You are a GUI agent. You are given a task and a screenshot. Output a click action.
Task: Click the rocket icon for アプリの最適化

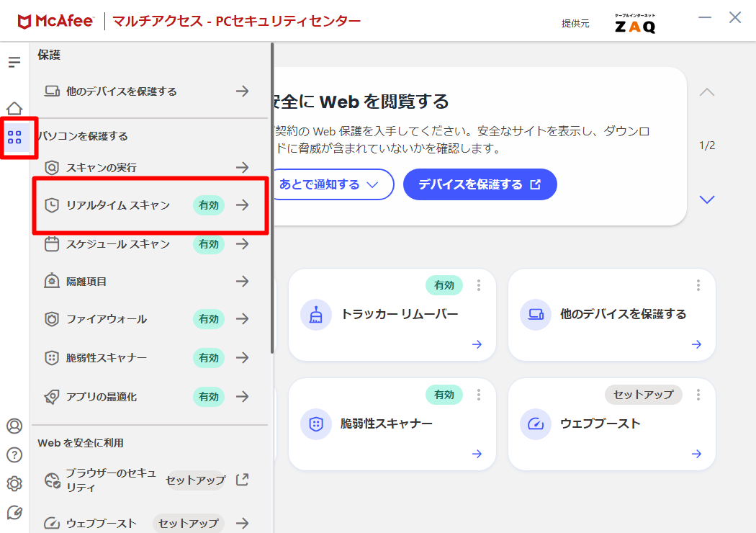point(52,396)
